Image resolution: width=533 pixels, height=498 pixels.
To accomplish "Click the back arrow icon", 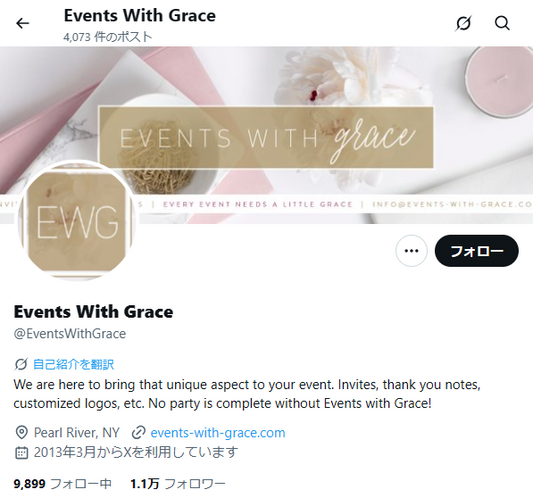I will [x=23, y=23].
